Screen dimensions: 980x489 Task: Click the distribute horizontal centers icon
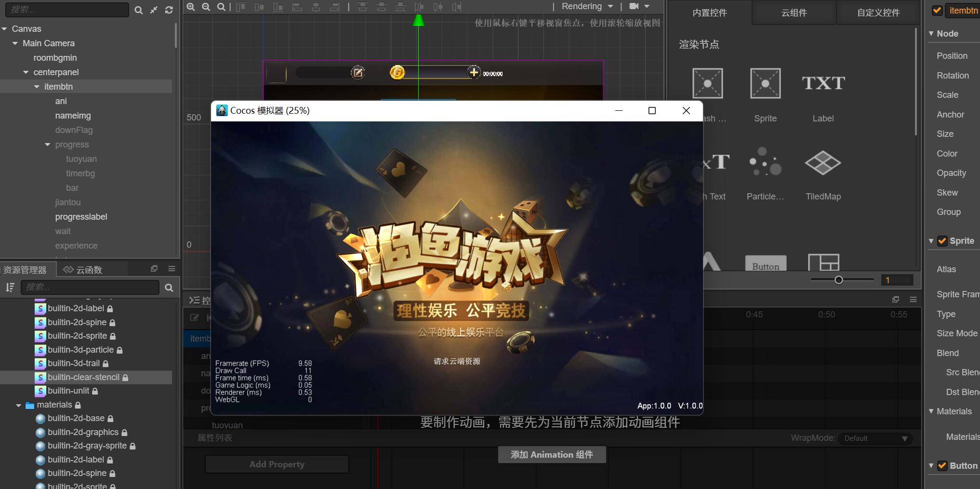437,7
